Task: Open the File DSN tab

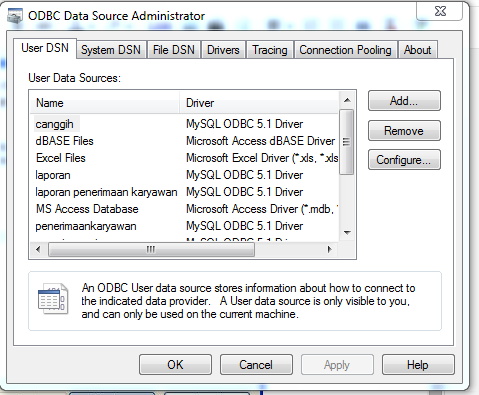Action: pos(174,50)
